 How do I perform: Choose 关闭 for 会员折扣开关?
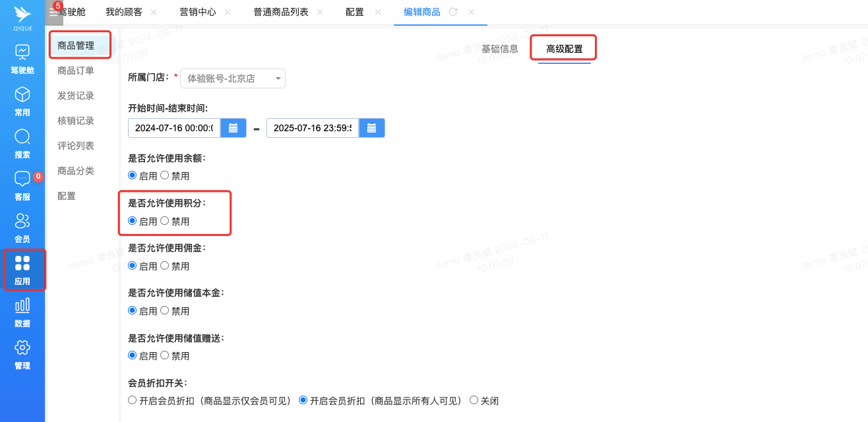coord(474,400)
